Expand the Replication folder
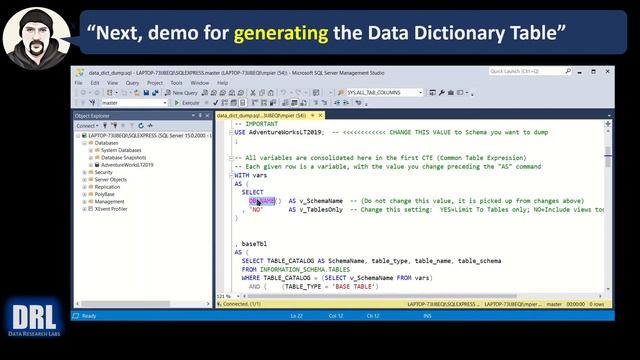 pyautogui.click(x=84, y=187)
